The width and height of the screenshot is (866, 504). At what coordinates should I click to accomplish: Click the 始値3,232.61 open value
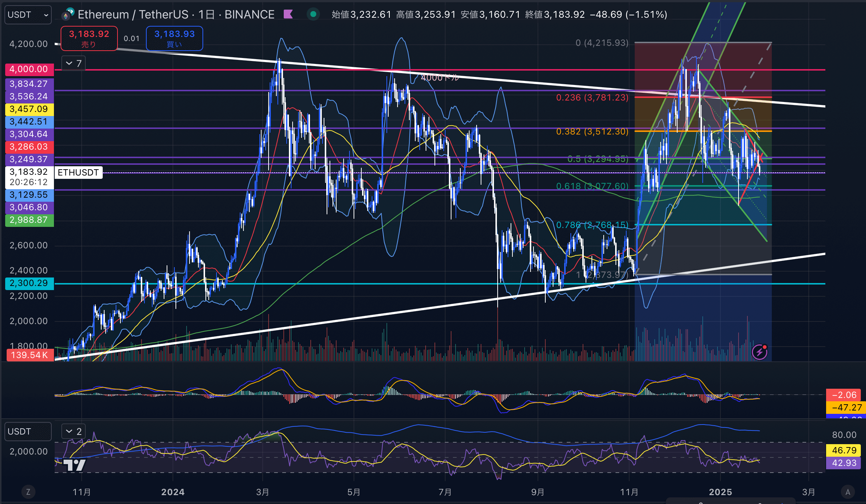click(361, 14)
